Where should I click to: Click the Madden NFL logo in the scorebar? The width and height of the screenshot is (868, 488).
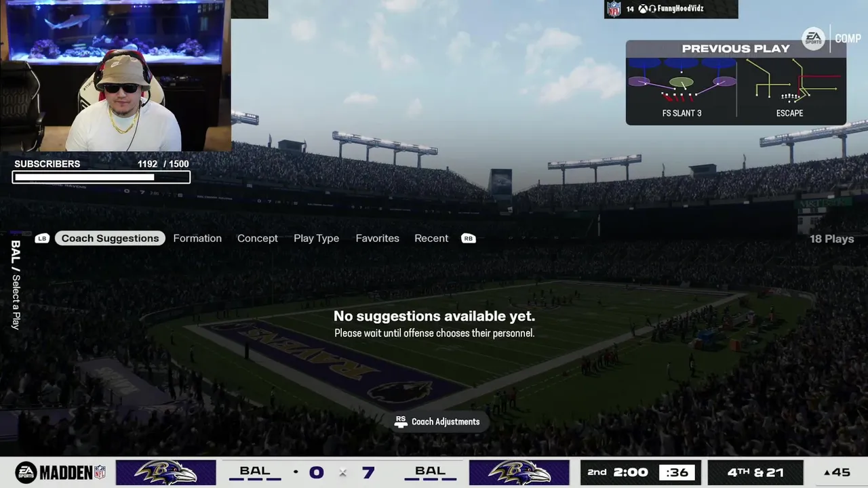point(60,472)
